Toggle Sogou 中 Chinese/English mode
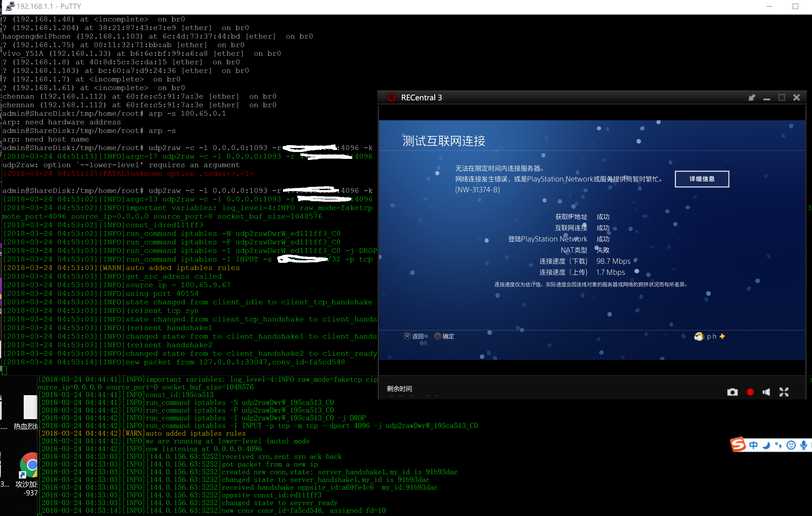 (x=753, y=445)
